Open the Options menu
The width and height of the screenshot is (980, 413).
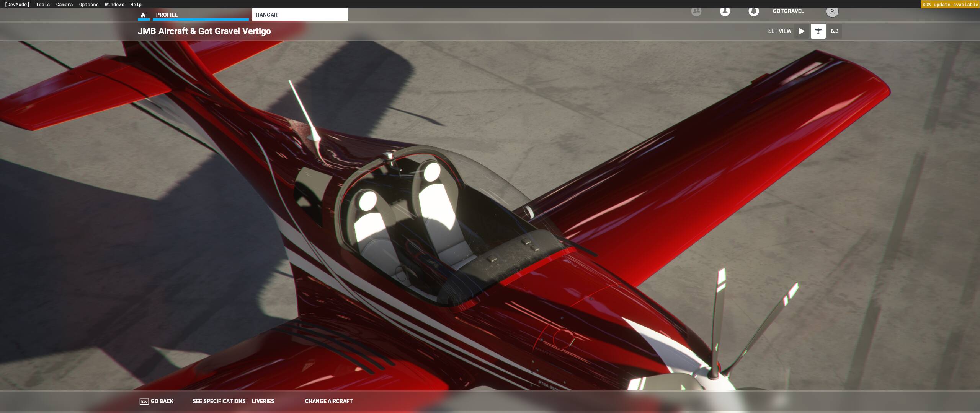[89, 5]
